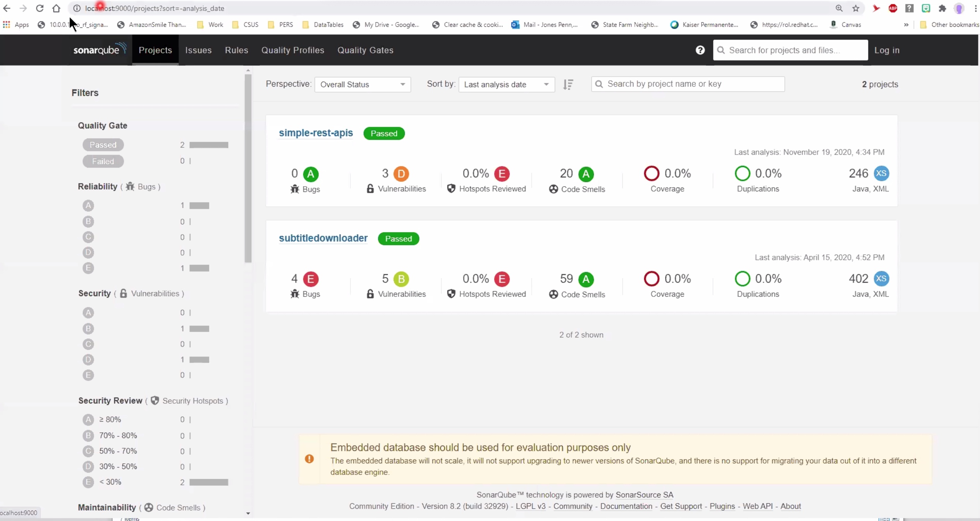
Task: Open the extensions puzzle icon
Action: point(942,8)
